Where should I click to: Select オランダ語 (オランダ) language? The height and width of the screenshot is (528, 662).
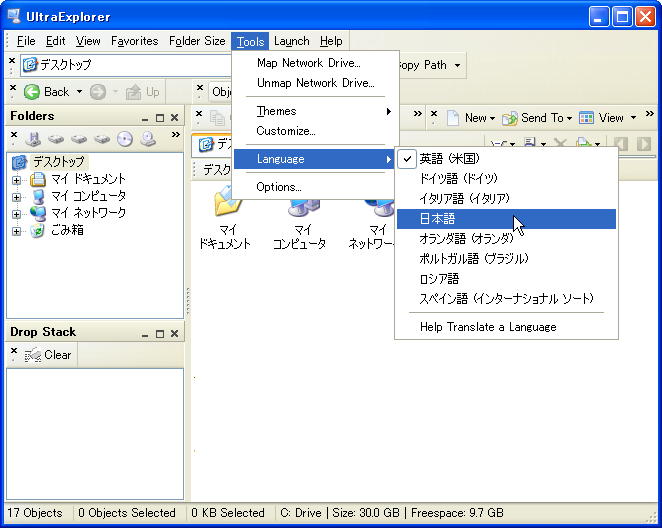506,239
